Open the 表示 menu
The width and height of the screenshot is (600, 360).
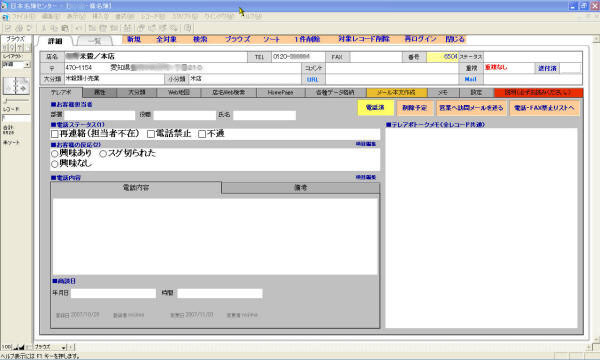pos(76,17)
